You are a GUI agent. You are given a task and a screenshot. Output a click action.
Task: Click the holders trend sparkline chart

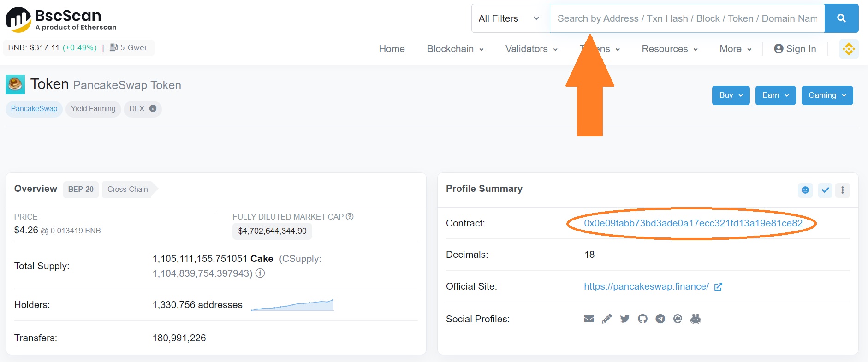pyautogui.click(x=292, y=305)
